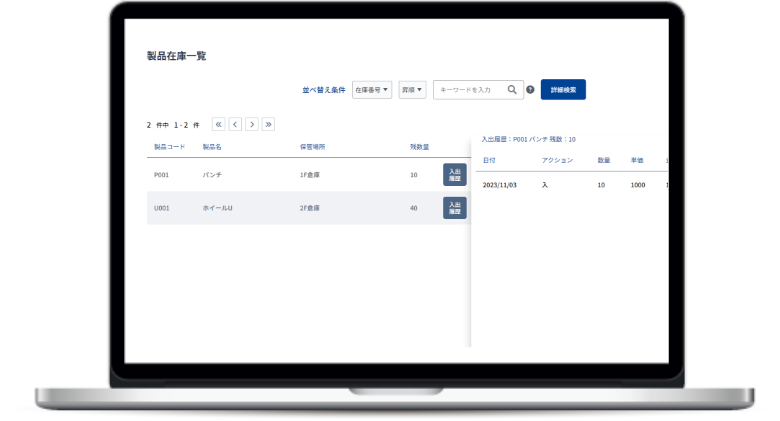Open 入出履歴 for product U001

[454, 208]
